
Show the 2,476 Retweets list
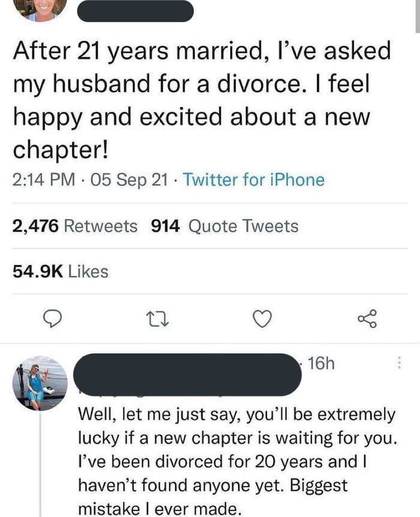(74, 226)
